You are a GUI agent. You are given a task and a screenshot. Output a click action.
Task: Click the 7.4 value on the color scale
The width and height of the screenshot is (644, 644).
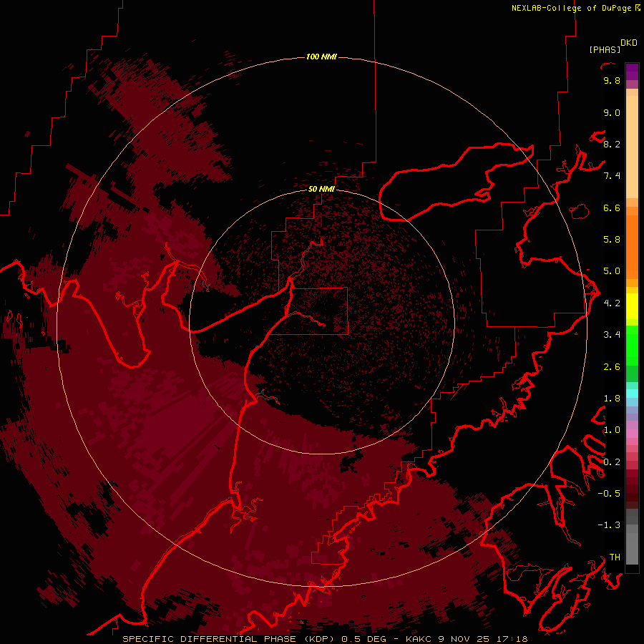pos(612,176)
